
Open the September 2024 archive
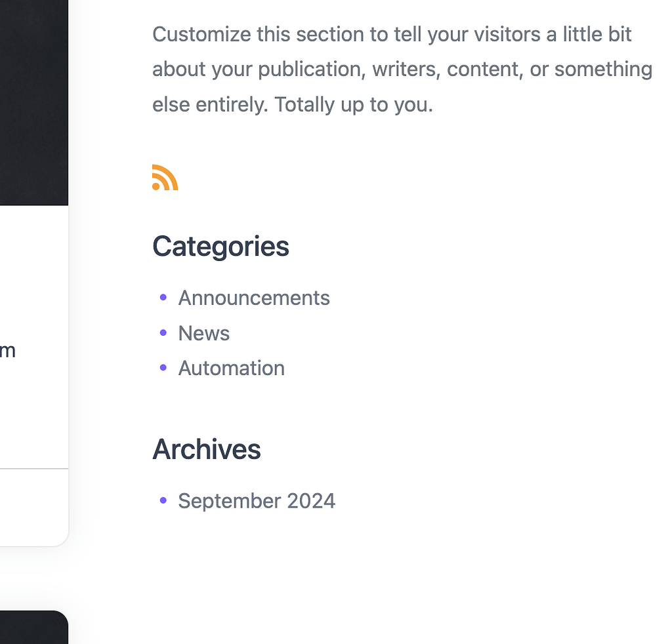pyautogui.click(x=257, y=500)
